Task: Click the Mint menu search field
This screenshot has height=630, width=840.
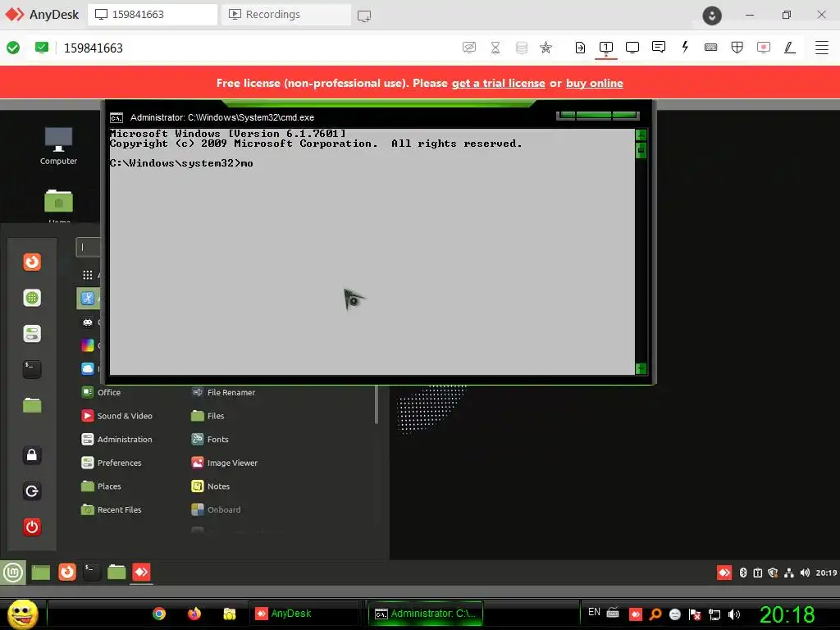Action: coord(89,248)
